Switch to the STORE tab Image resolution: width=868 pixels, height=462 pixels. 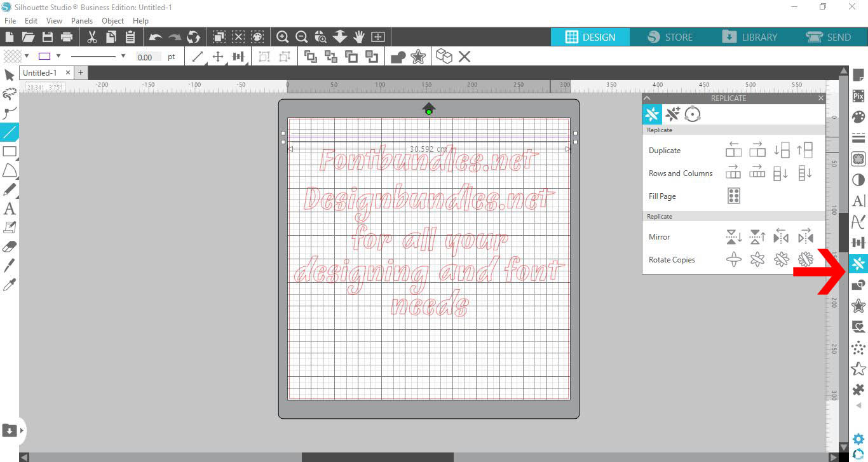pyautogui.click(x=670, y=37)
